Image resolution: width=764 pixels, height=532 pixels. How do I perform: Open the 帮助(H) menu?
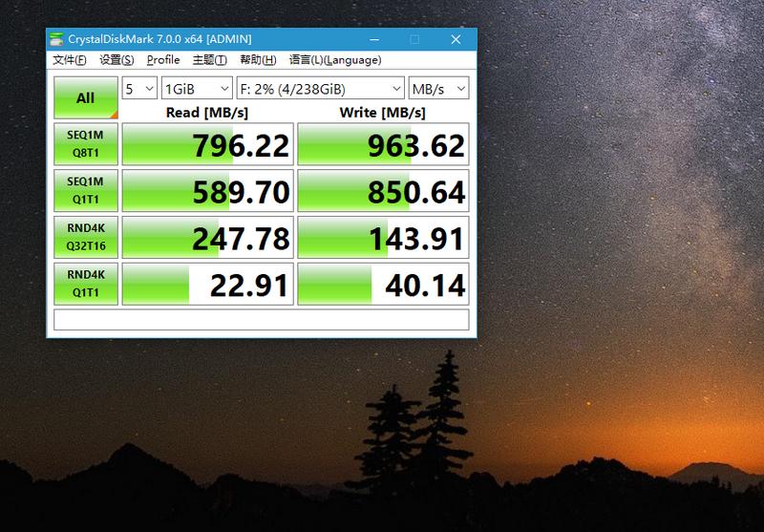[258, 60]
